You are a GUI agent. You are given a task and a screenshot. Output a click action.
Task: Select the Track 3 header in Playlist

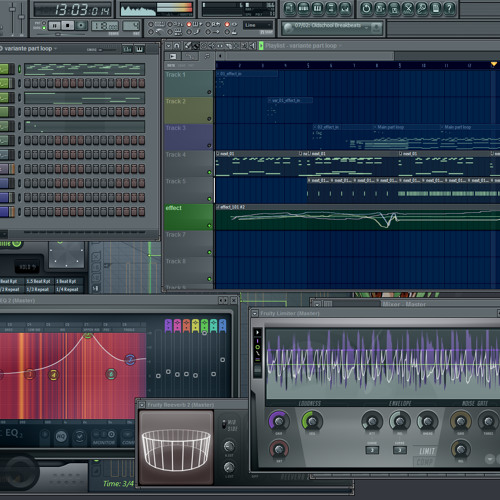pyautogui.click(x=189, y=137)
